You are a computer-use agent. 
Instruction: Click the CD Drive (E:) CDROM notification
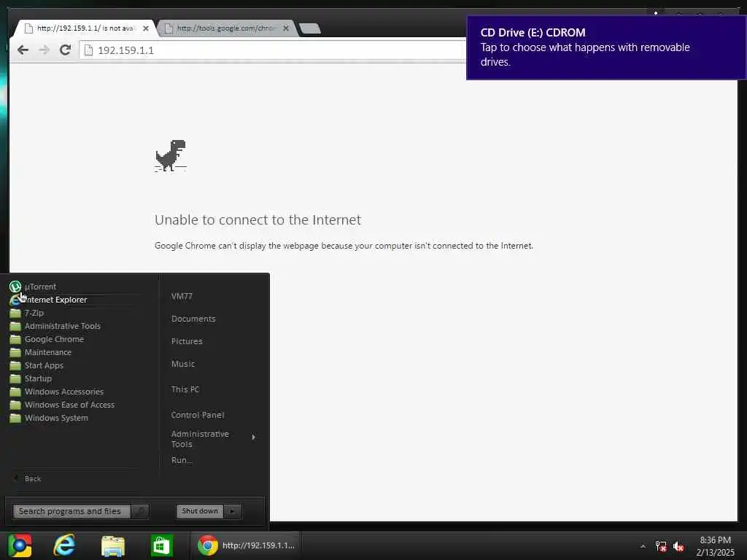606,47
